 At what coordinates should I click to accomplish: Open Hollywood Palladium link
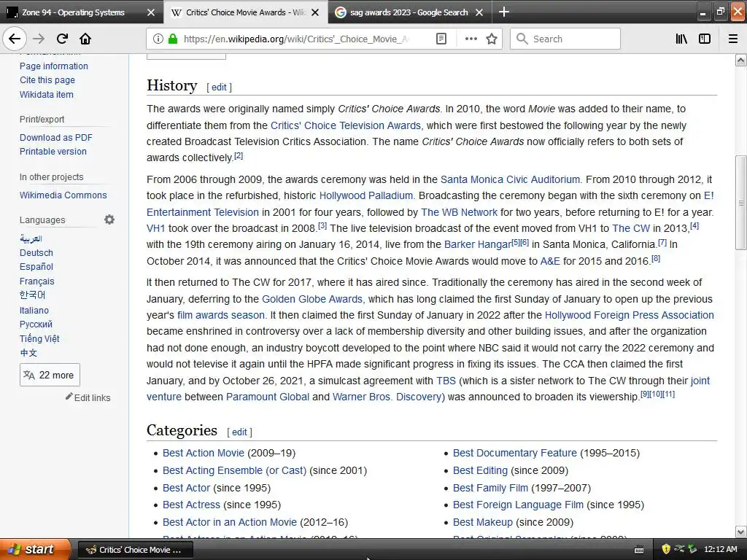coord(366,195)
